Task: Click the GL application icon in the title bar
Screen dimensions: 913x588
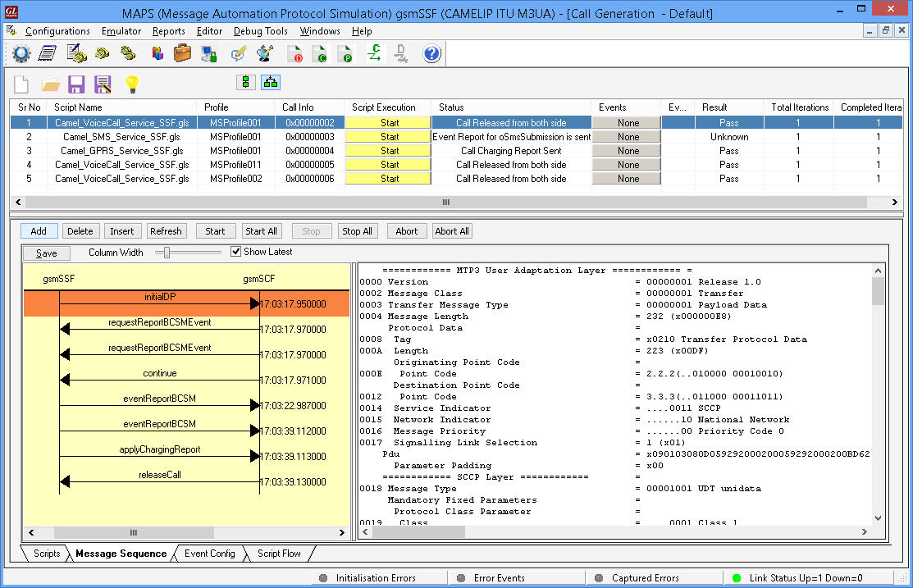Action: [11, 11]
